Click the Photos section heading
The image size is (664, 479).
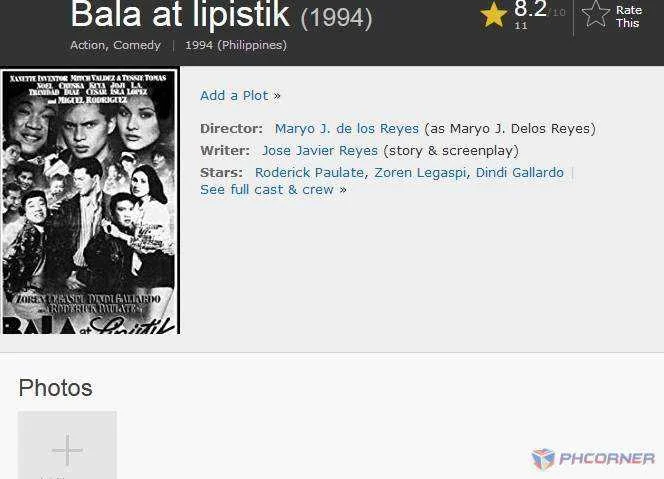(x=55, y=388)
